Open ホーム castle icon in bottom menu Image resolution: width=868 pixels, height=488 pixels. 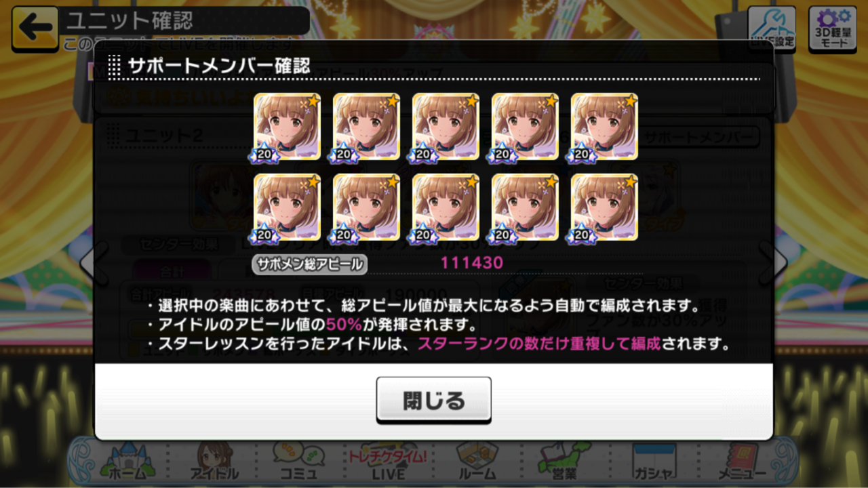point(127,462)
